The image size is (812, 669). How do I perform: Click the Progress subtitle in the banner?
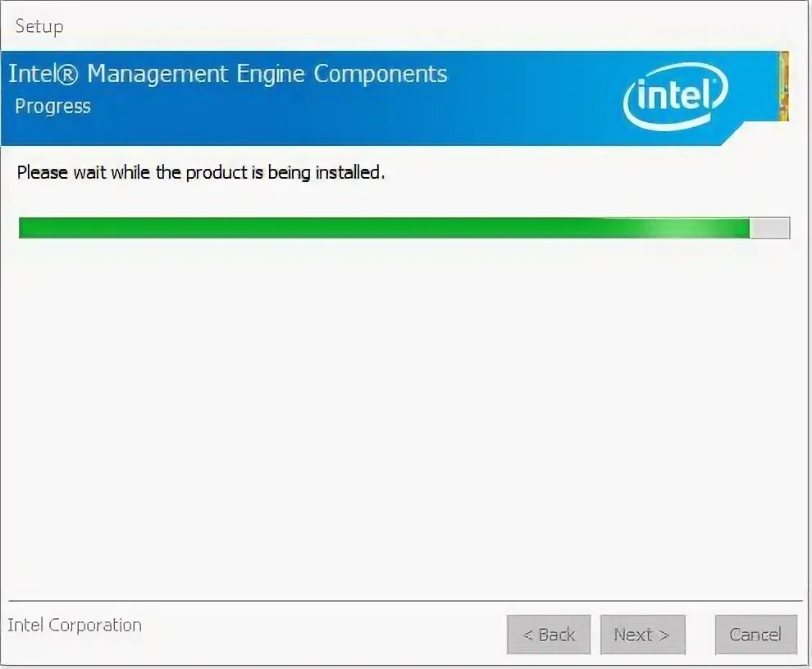[52, 107]
